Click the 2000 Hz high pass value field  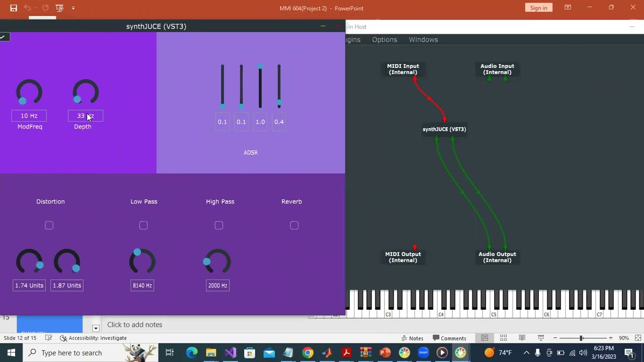[x=218, y=286]
